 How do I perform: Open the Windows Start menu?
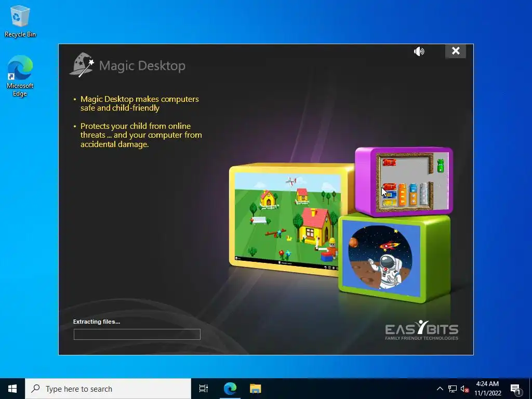pos(12,389)
